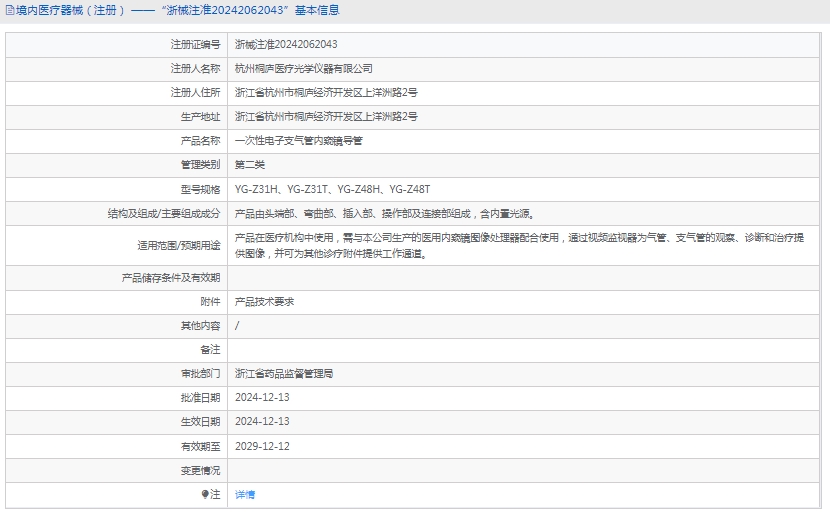Click the location pin icon in last row
Screen dimensions: 830x514
206,494
